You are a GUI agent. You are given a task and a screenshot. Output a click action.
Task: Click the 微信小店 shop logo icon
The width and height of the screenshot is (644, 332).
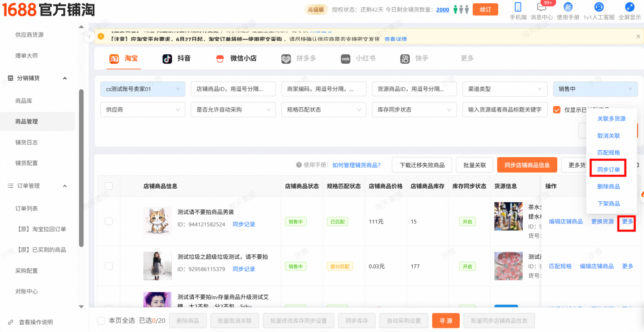click(220, 59)
